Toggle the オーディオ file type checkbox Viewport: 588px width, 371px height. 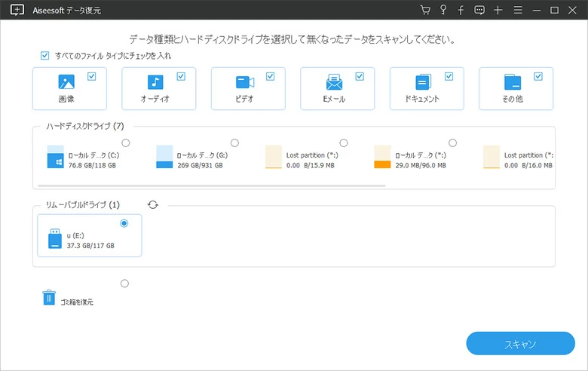coord(181,76)
